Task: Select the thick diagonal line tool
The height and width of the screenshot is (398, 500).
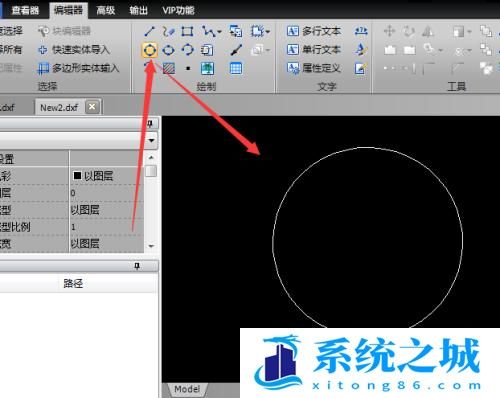Action: coord(236,50)
